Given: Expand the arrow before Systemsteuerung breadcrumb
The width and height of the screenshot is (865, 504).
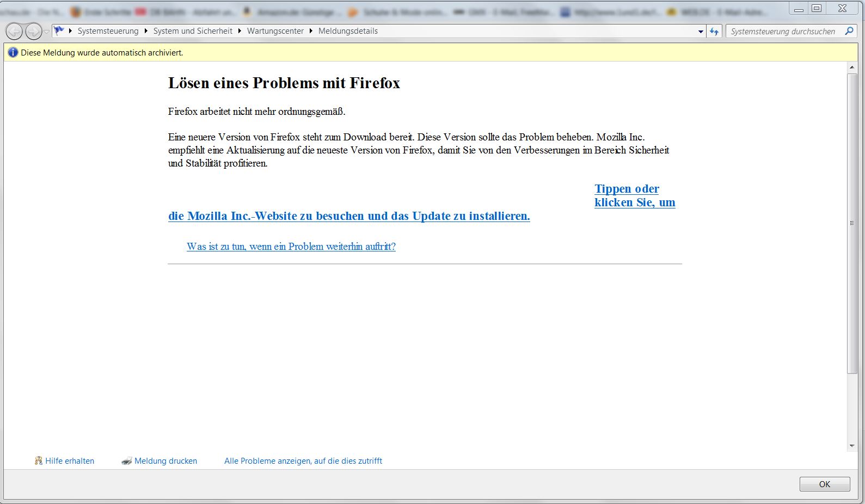Looking at the screenshot, I should pyautogui.click(x=71, y=31).
